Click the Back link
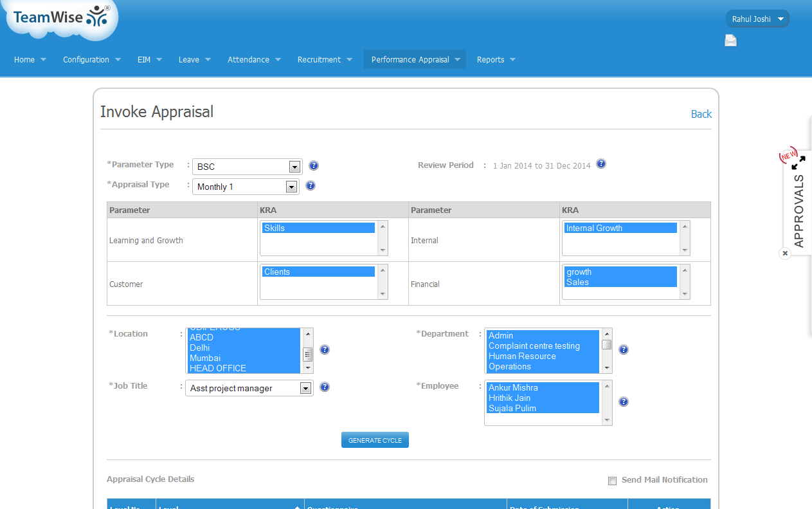The height and width of the screenshot is (509, 812). pos(701,114)
